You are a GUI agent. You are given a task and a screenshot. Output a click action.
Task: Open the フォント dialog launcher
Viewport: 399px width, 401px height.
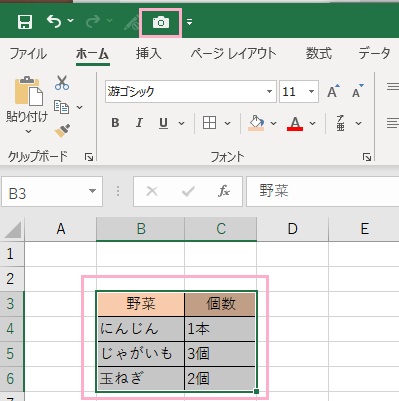pos(367,157)
